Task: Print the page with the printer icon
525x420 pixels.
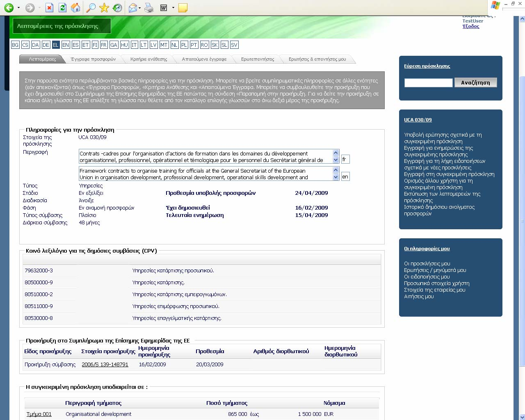Action: click(x=149, y=7)
